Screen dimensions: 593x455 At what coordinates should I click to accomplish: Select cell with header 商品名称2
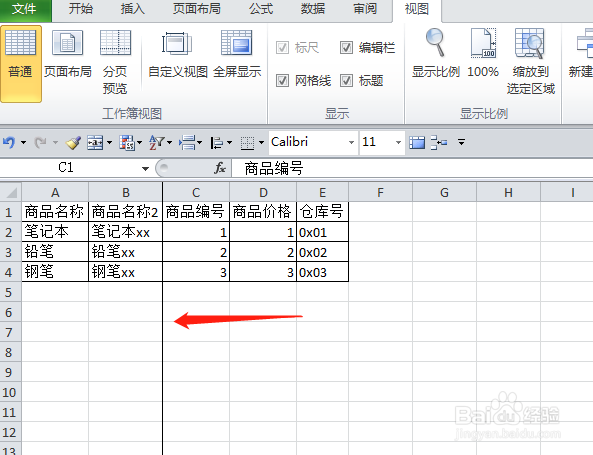(126, 211)
